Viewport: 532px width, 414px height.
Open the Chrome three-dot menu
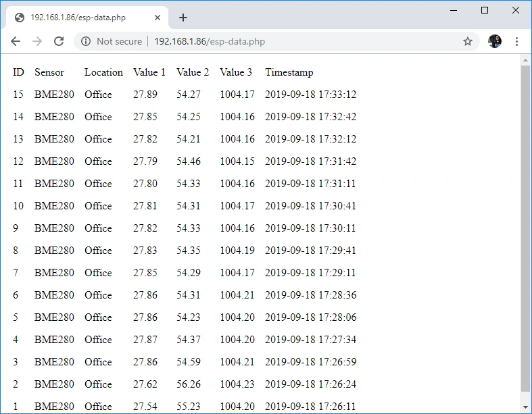(516, 41)
